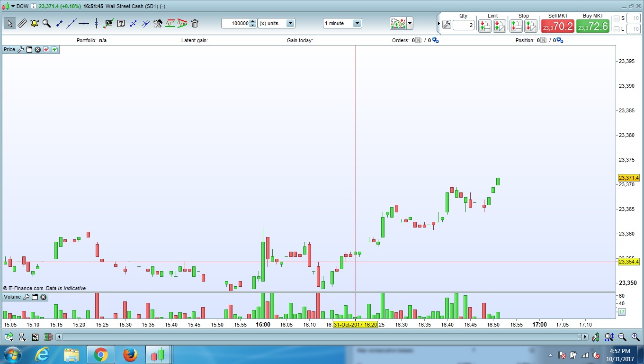The height and width of the screenshot is (364, 644).
Task: Click the horizontal zoom fit icon
Action: point(609,337)
